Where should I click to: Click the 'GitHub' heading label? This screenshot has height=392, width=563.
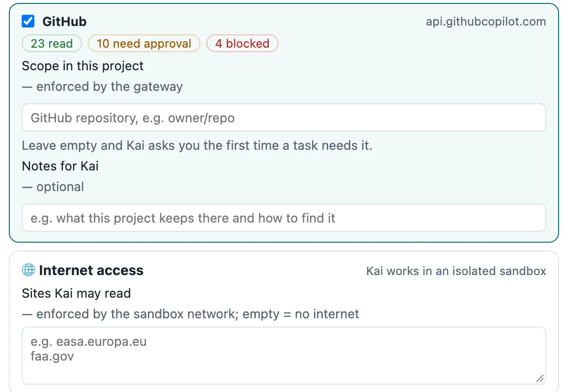point(64,22)
